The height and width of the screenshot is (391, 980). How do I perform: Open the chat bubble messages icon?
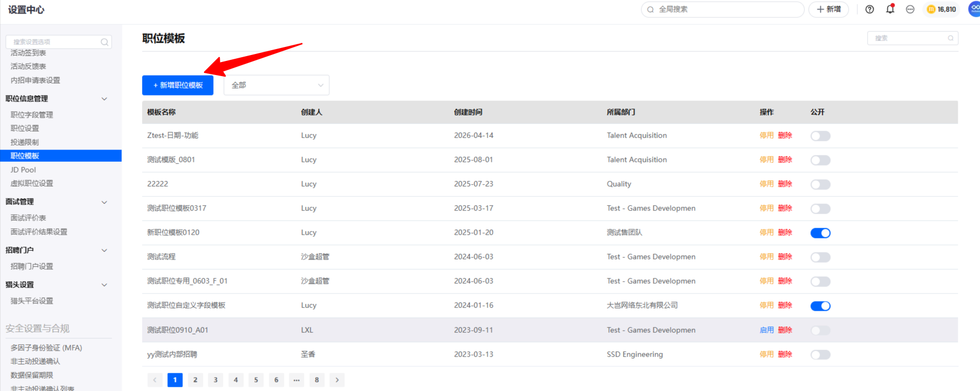click(x=910, y=9)
